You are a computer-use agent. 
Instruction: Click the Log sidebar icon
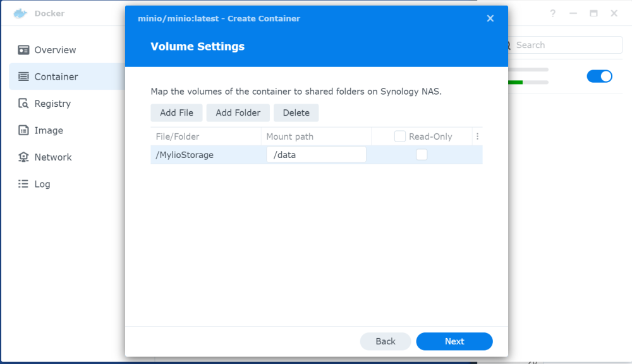[x=23, y=184]
